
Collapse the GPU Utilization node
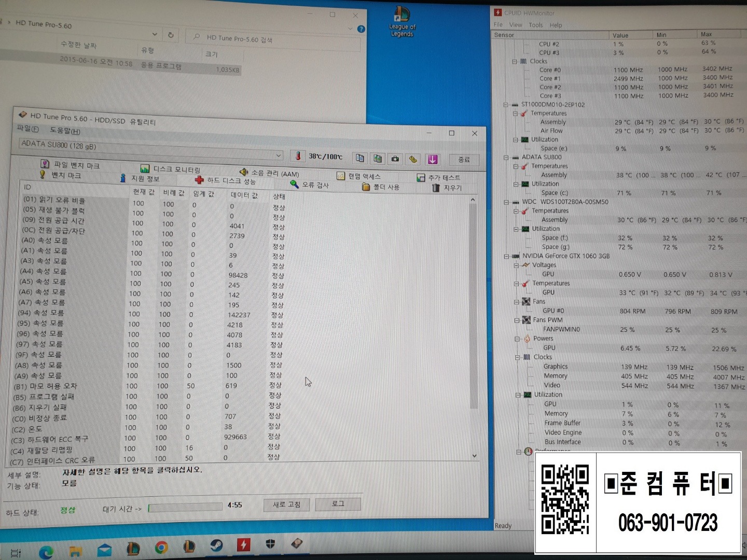coord(518,395)
